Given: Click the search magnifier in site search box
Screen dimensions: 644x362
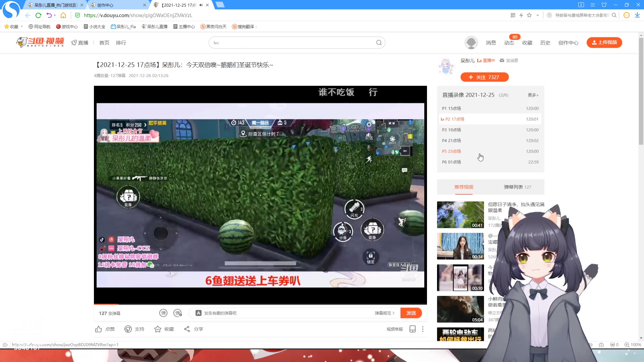Looking at the screenshot, I should (379, 43).
